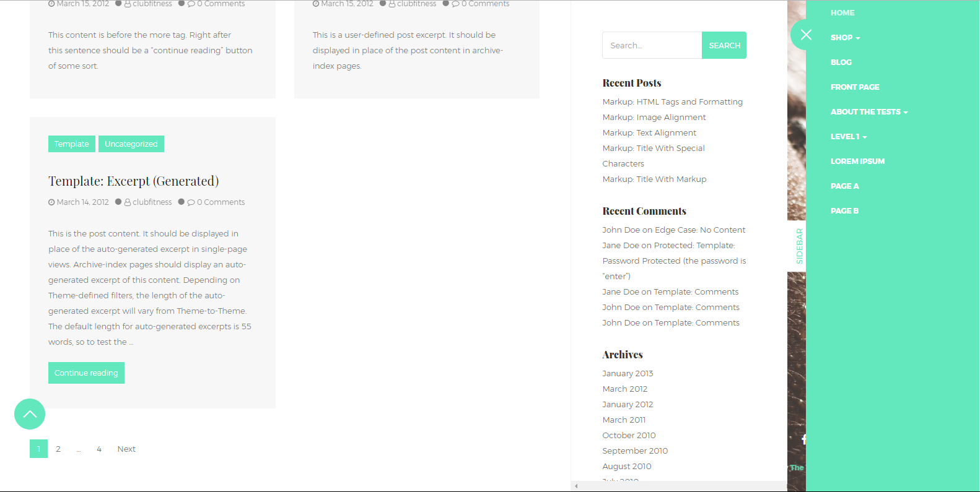Click the scroll-to-top arrow button
The image size is (980, 492).
coord(30,414)
